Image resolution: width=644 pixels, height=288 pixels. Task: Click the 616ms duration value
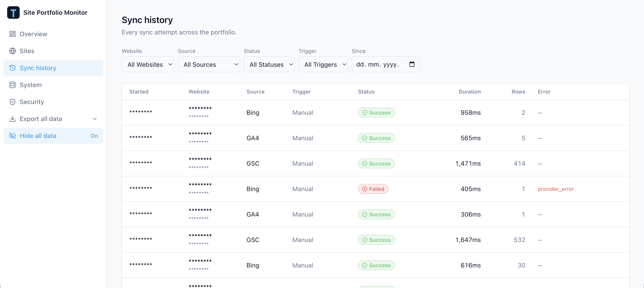coord(470,265)
